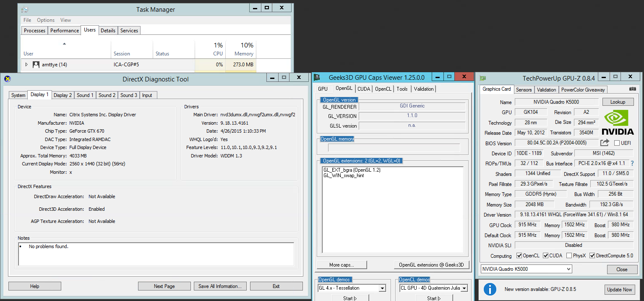644x301 pixels.
Task: Click Start under OpenCL demos
Action: tap(434, 298)
